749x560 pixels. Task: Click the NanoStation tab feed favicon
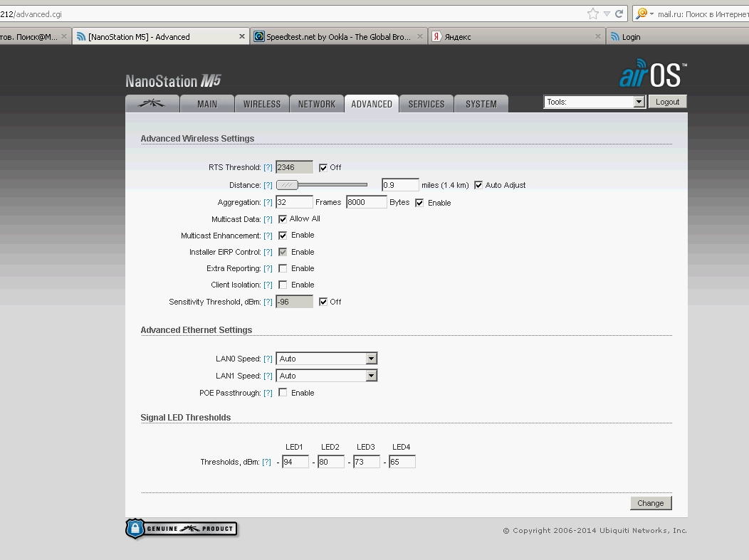click(81, 37)
